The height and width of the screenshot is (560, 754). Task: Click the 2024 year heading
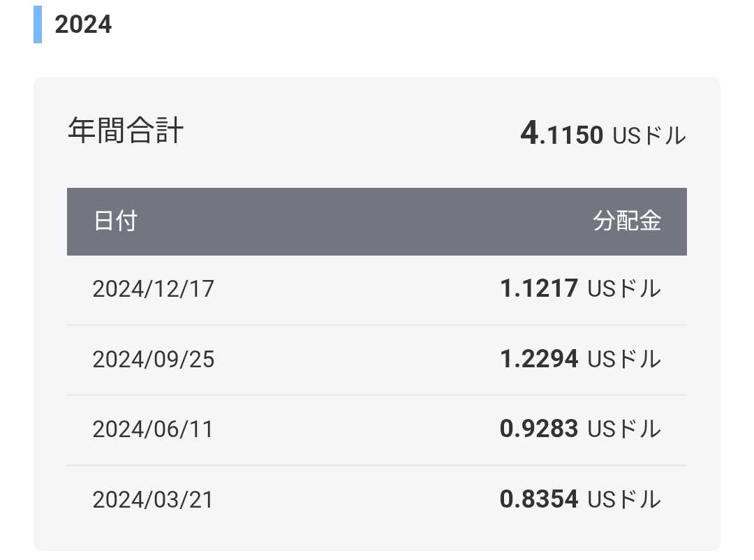[x=83, y=24]
